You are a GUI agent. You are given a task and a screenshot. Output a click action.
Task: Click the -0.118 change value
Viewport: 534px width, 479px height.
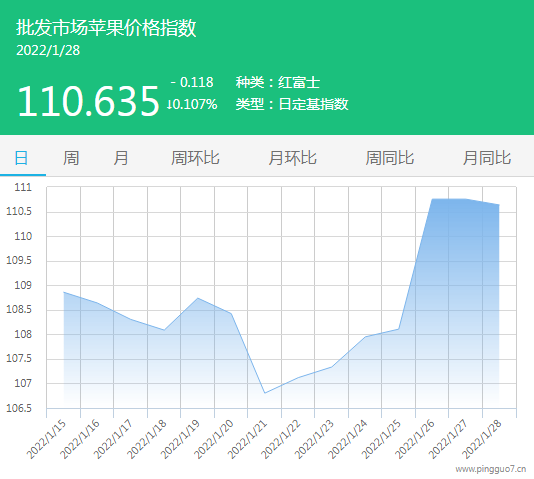(192, 82)
